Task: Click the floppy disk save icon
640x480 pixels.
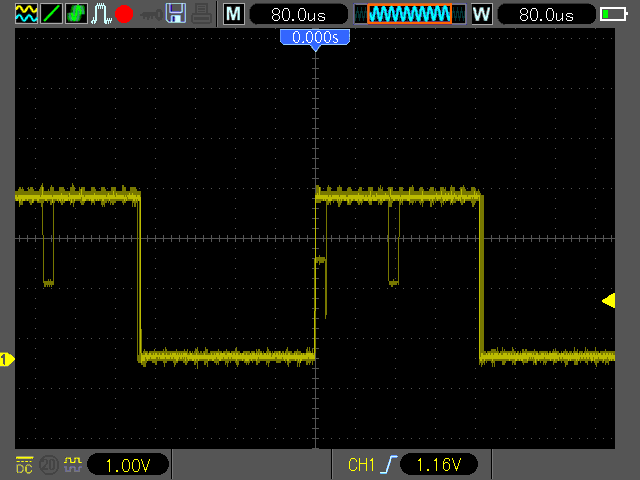Action: pyautogui.click(x=176, y=13)
